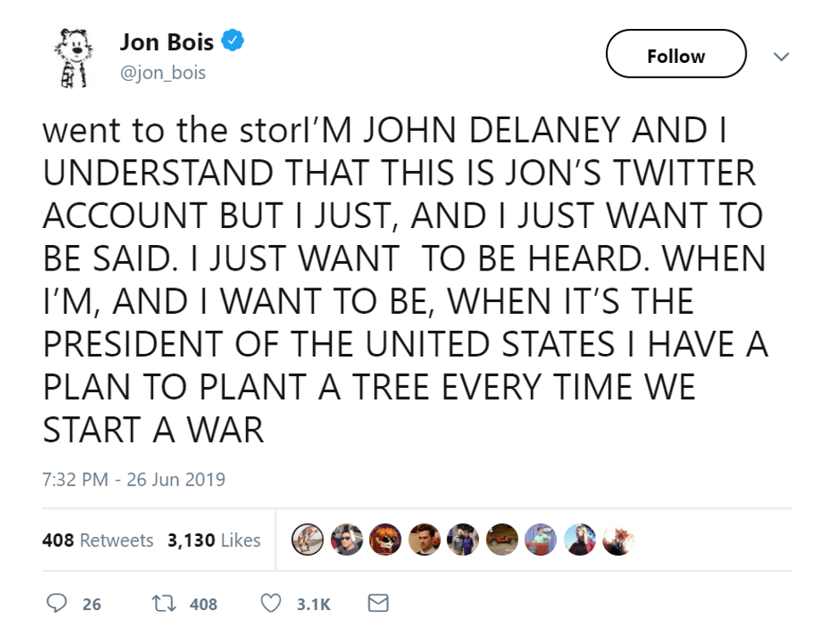
Task: Reply to Jon Bois's tweet
Action: click(x=58, y=603)
